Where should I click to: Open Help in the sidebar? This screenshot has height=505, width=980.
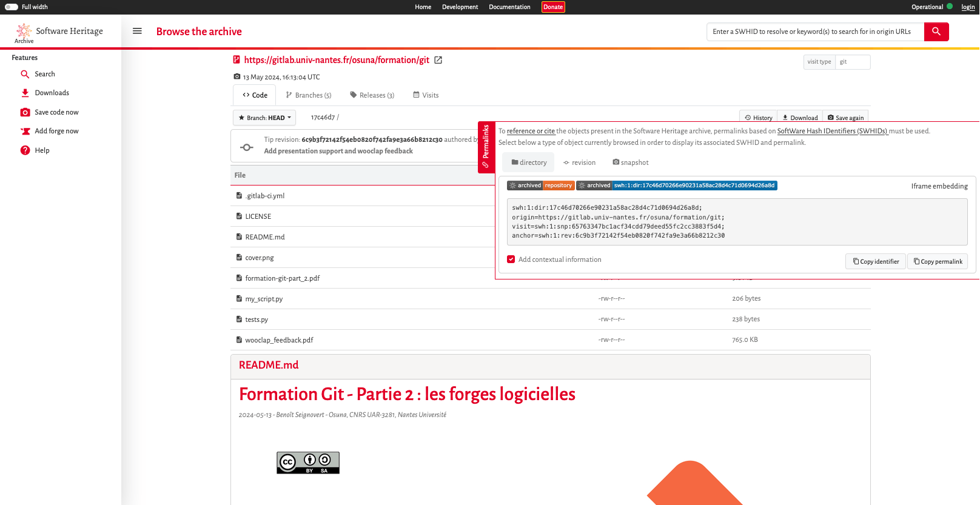coord(42,150)
